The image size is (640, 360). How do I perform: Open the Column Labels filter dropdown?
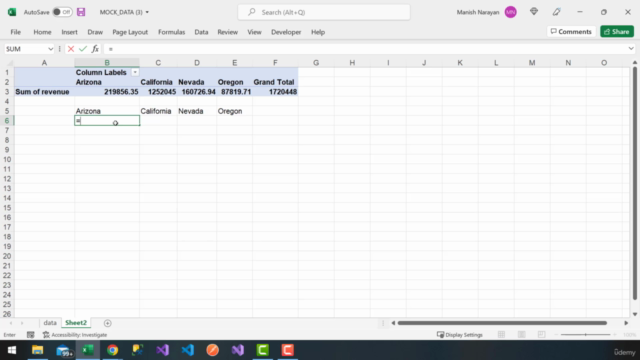135,72
